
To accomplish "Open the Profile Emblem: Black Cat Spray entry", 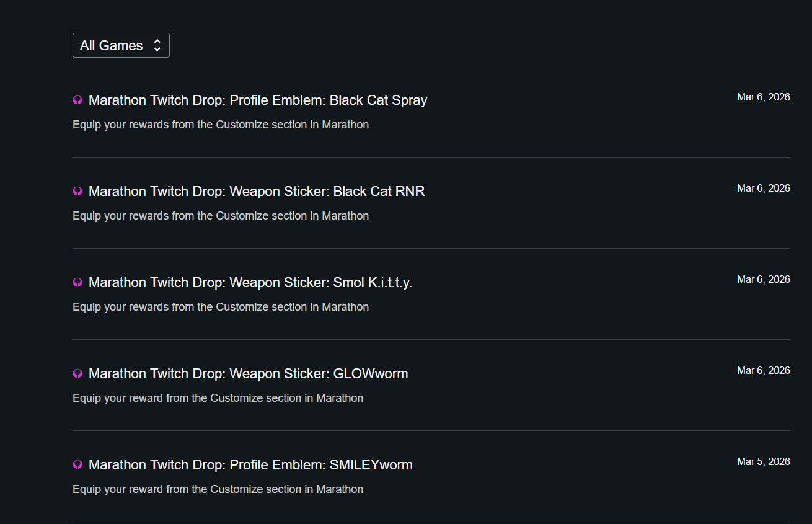I will click(258, 100).
